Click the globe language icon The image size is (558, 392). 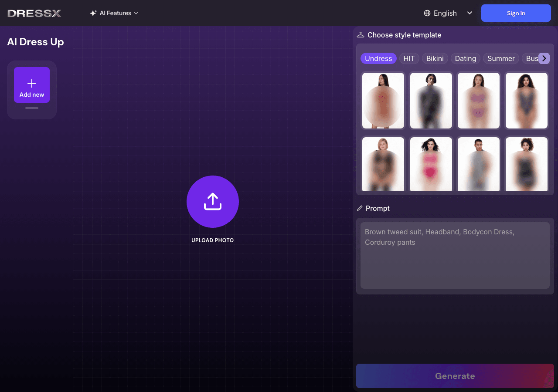pos(427,13)
